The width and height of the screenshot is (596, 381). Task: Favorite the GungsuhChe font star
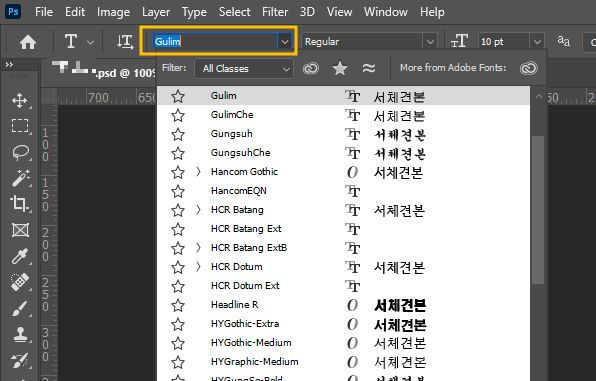(178, 153)
